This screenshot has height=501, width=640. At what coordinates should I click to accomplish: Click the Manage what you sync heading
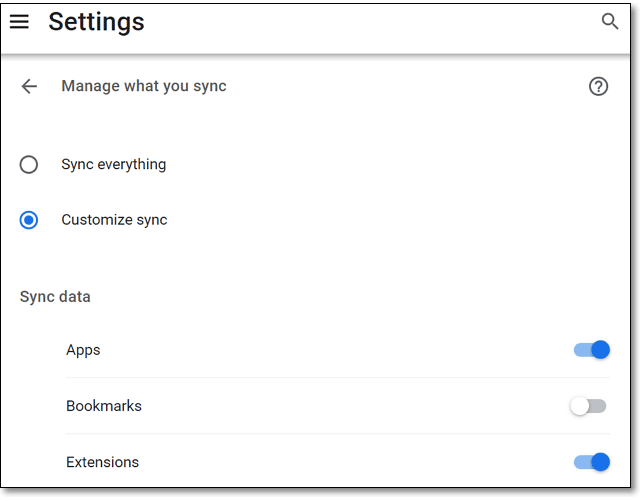[144, 87]
